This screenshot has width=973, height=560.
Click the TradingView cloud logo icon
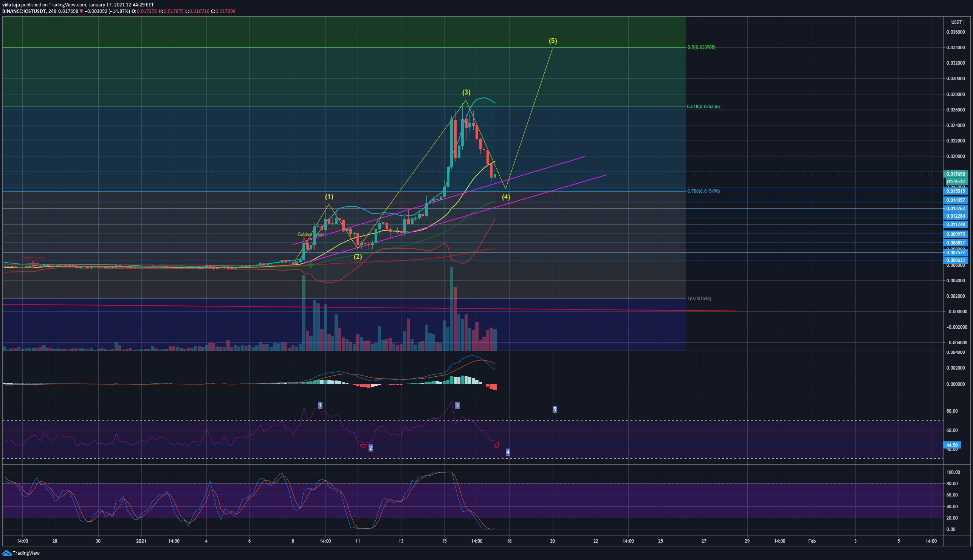(x=7, y=553)
